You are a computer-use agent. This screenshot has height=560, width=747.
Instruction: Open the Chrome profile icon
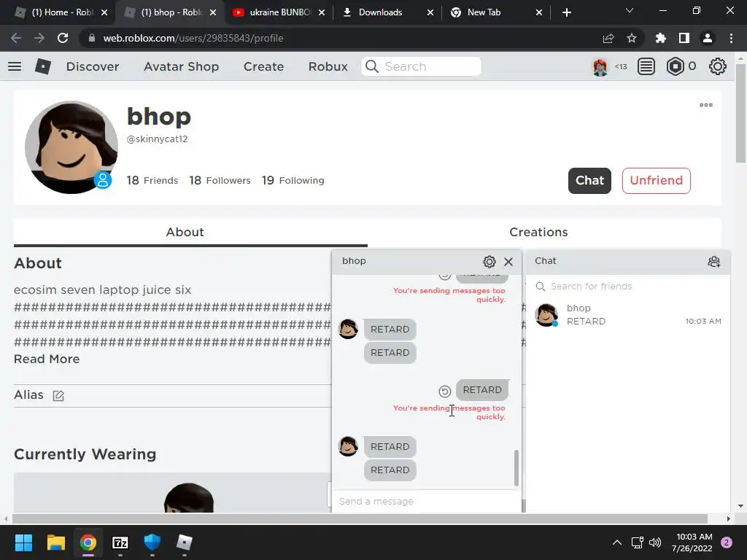[708, 38]
